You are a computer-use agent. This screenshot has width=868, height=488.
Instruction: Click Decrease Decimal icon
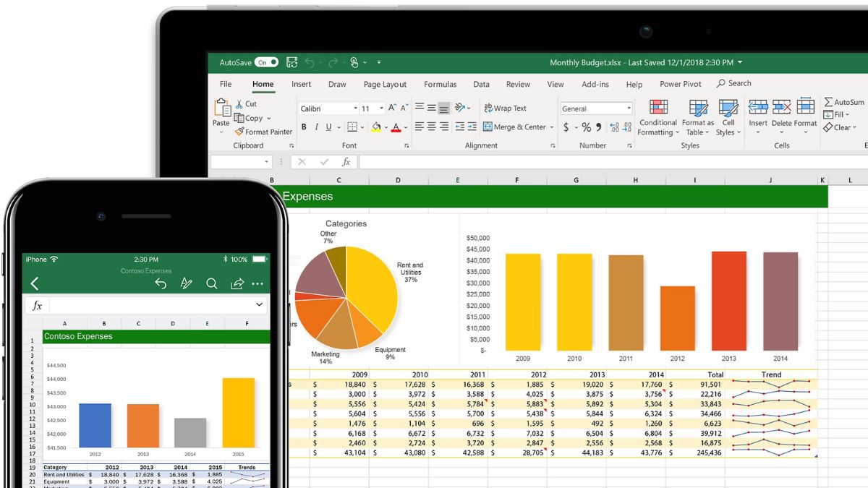point(627,127)
